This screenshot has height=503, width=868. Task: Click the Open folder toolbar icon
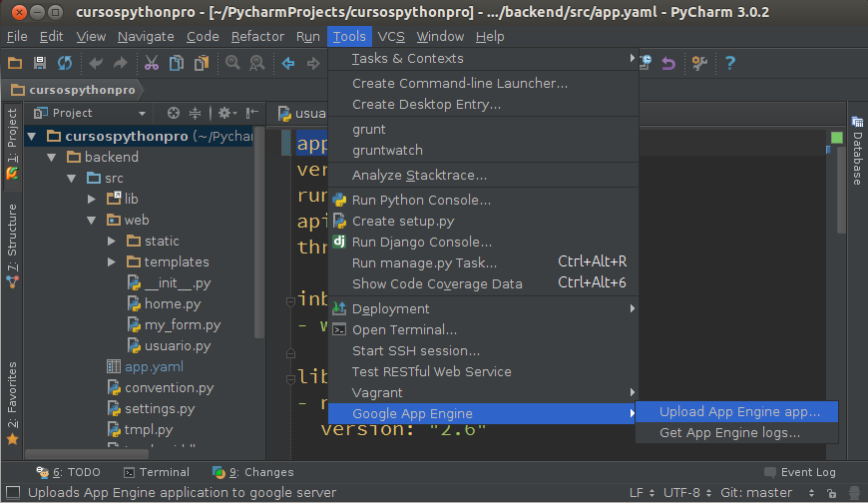pos(15,63)
